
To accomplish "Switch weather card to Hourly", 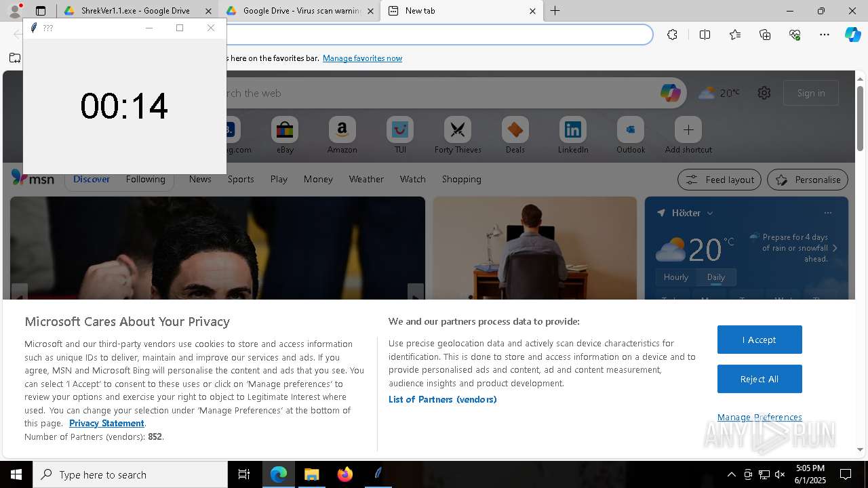I will tap(676, 277).
